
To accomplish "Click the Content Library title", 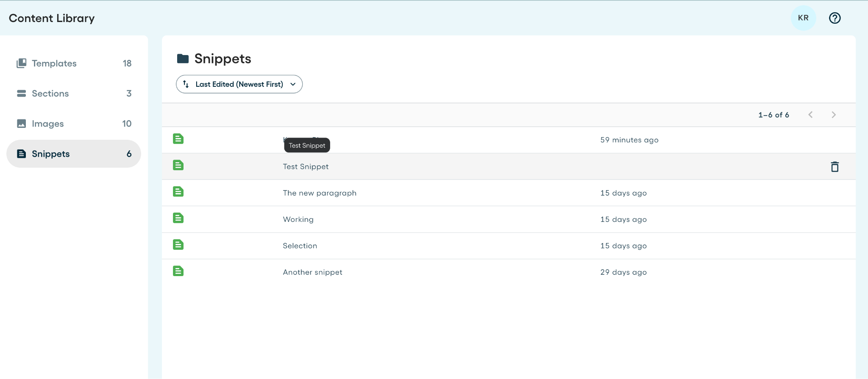I will (52, 18).
